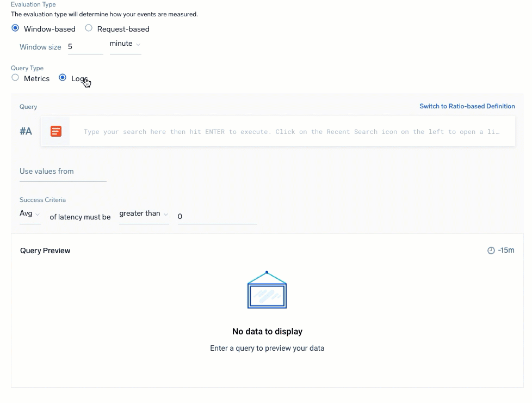
Task: Select the Window-based evaluation radio button
Action: coord(15,28)
